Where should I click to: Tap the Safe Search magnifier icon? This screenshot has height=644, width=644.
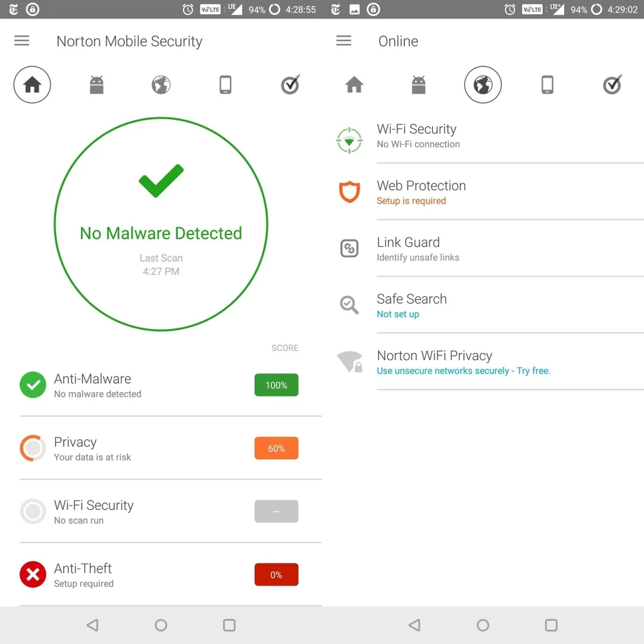point(349,305)
